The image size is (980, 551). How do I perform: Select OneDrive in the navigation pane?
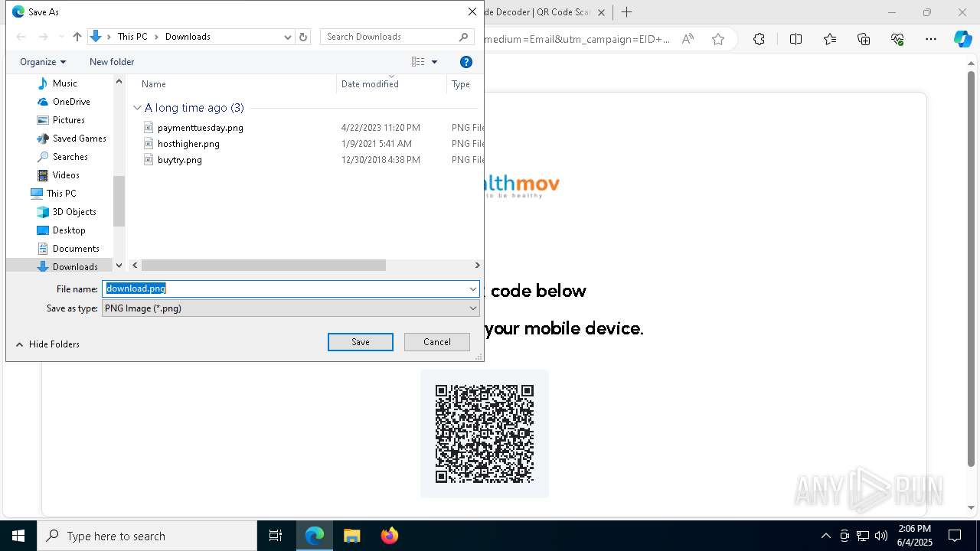pos(71,102)
